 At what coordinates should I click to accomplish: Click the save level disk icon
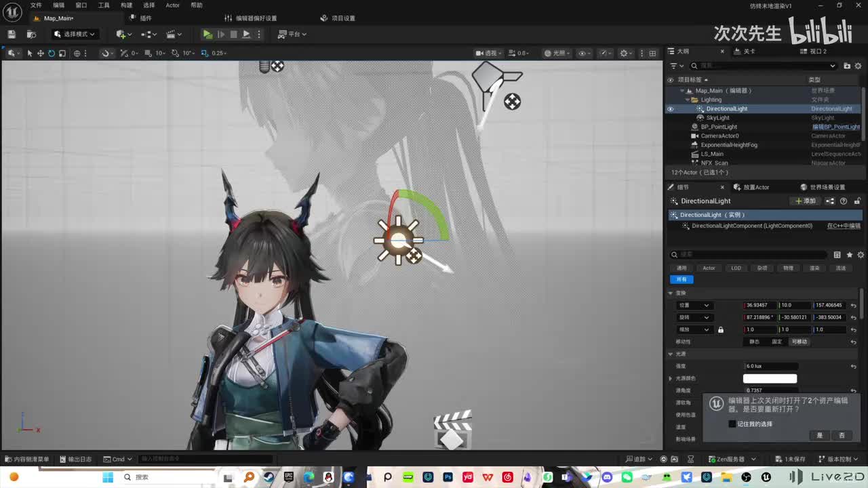click(x=12, y=34)
